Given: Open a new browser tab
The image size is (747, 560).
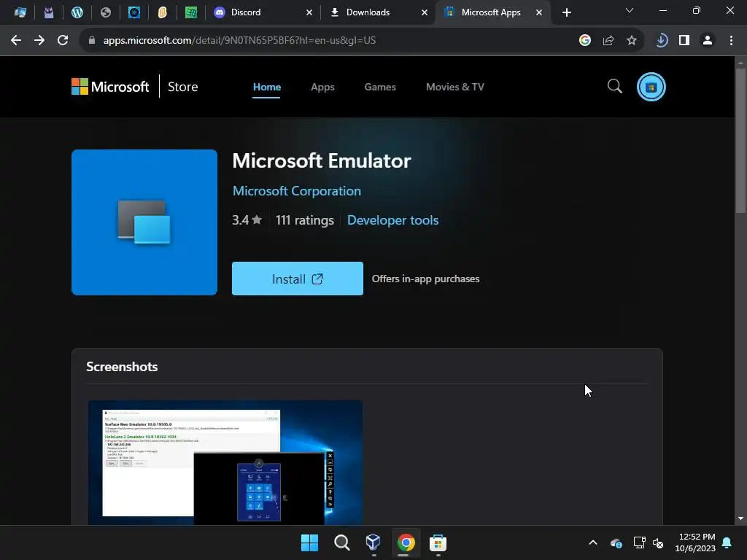Looking at the screenshot, I should [566, 12].
